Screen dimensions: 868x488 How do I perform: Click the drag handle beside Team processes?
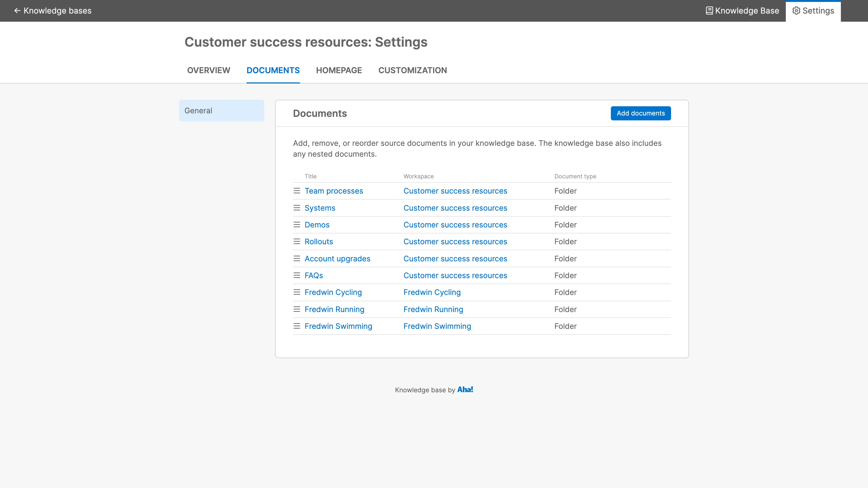point(296,191)
